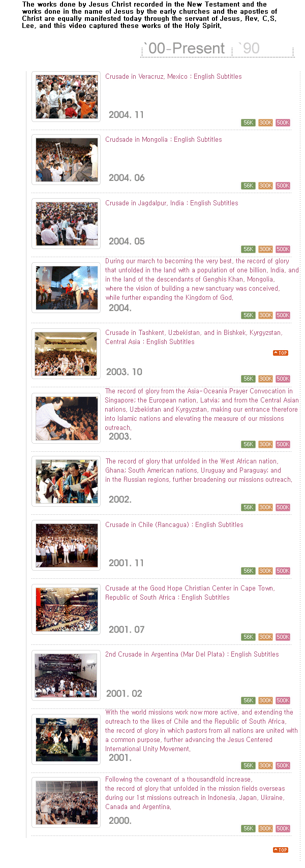
Task: Open the '00-Present tab
Action: pos(185,49)
